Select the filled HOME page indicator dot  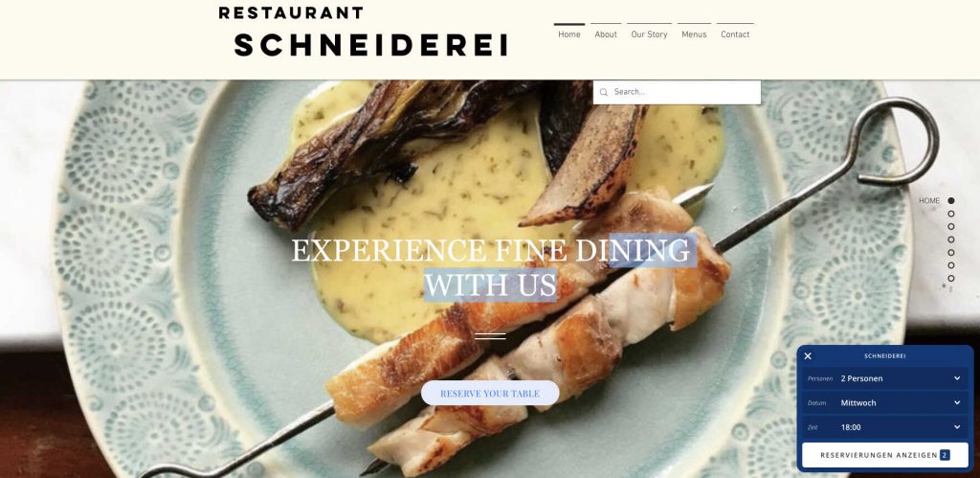click(951, 201)
